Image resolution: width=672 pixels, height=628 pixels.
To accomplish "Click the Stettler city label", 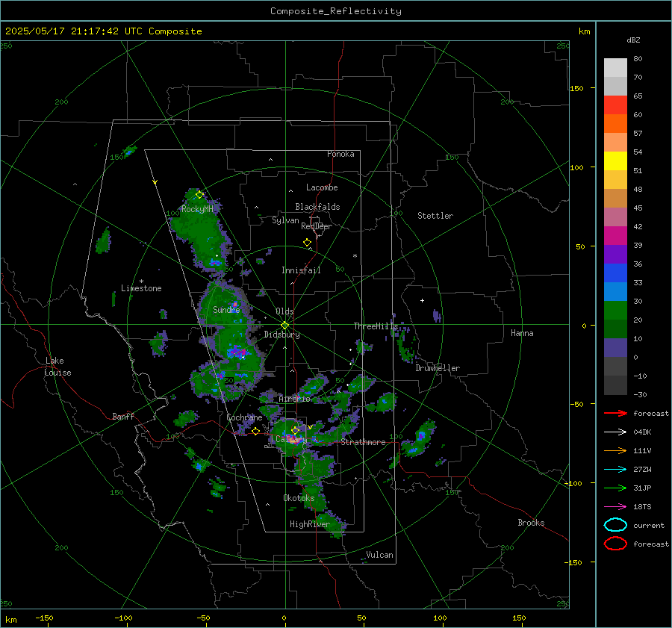I will click(x=435, y=216).
